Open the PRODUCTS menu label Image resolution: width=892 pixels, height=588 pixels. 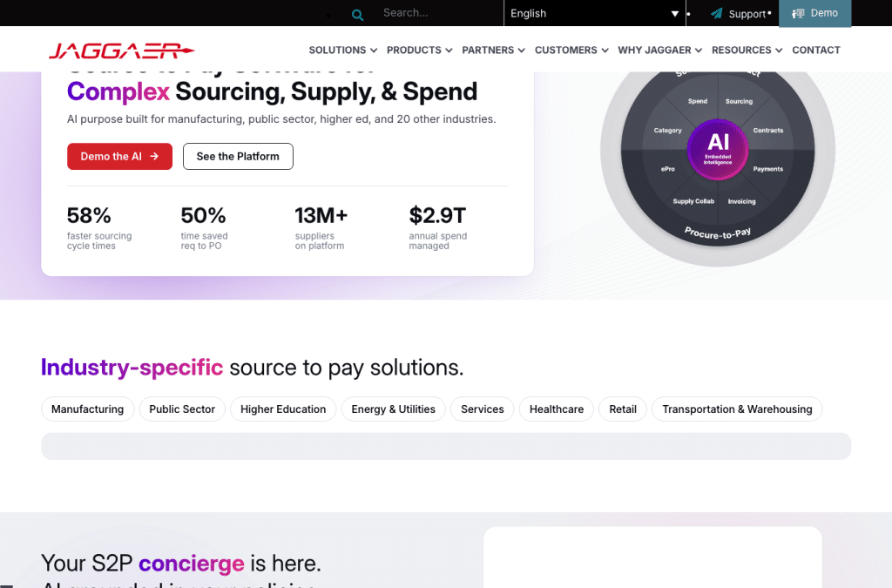(414, 50)
